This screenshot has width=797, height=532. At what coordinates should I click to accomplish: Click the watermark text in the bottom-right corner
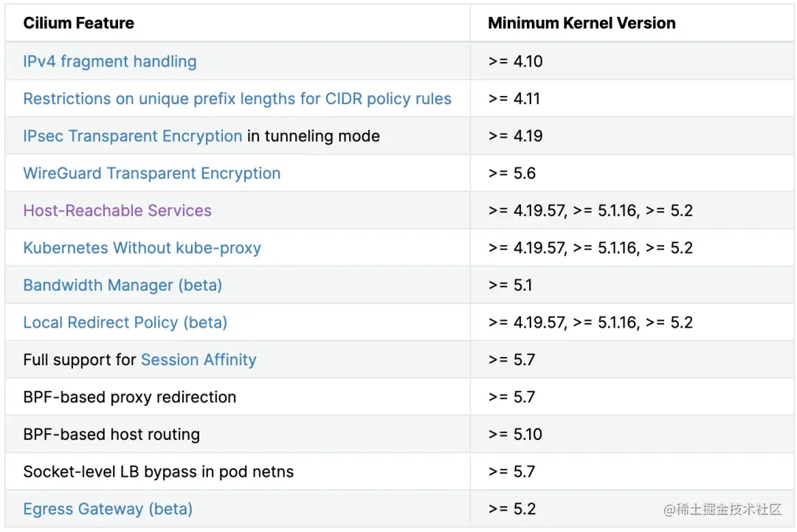point(722,509)
